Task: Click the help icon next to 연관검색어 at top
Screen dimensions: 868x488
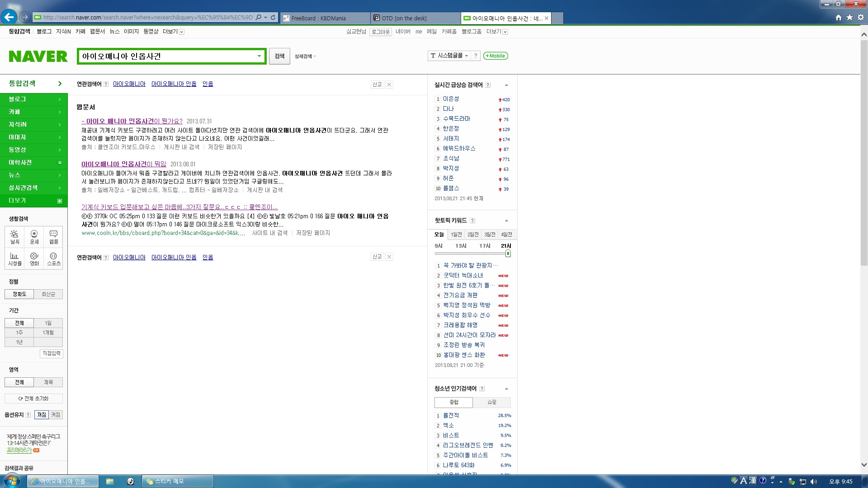Action: pos(106,84)
